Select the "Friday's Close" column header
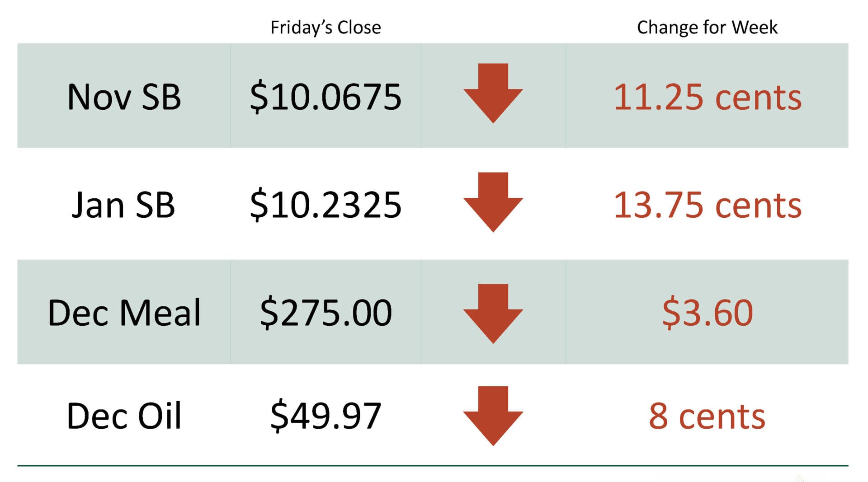868x482 pixels. click(325, 28)
